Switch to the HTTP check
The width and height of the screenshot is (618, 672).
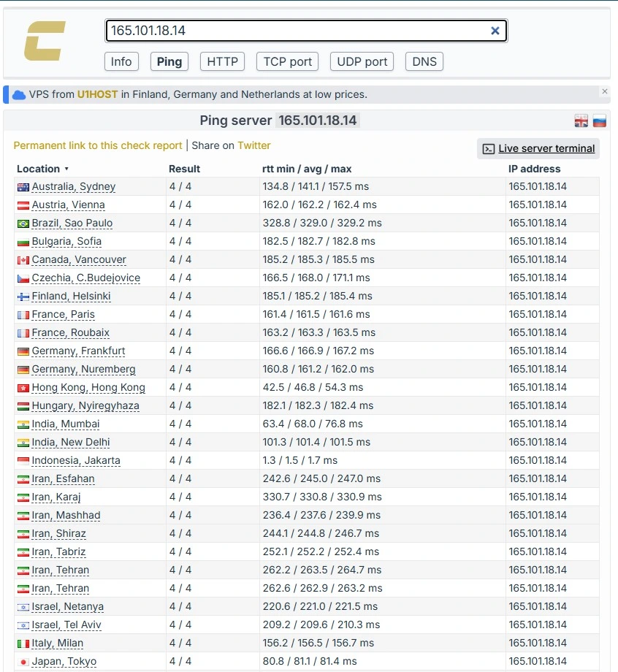[222, 61]
